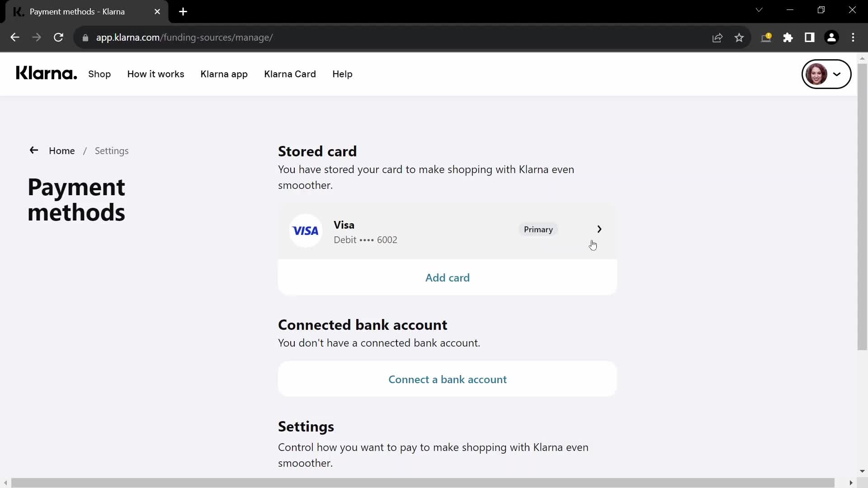Viewport: 868px width, 488px height.
Task: Click the Payment methods page title
Action: [x=76, y=200]
